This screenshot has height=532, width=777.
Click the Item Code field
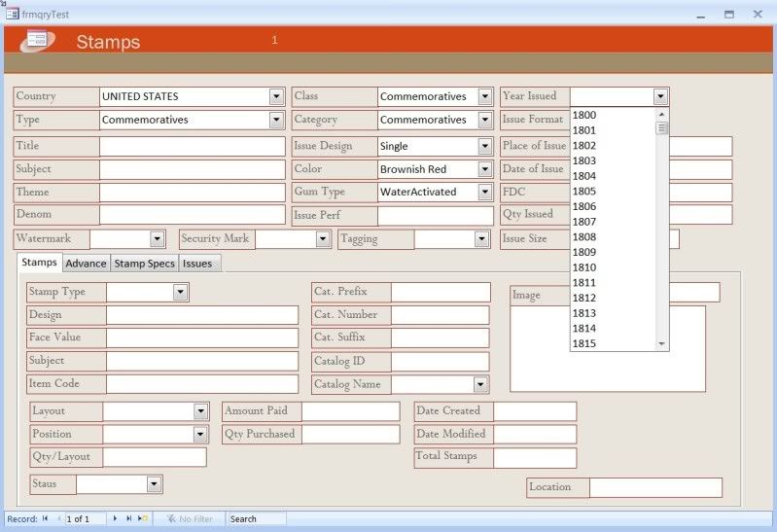click(x=202, y=384)
